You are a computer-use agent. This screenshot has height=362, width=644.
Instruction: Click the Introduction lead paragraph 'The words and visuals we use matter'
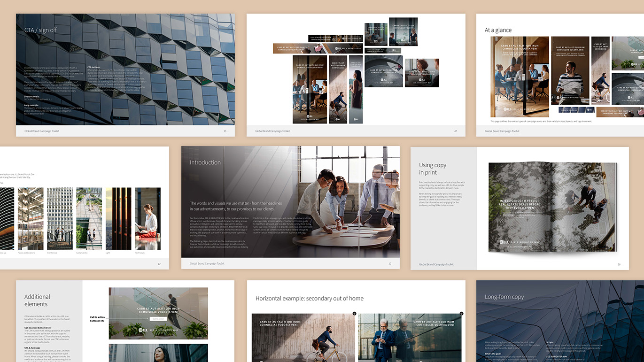236,206
